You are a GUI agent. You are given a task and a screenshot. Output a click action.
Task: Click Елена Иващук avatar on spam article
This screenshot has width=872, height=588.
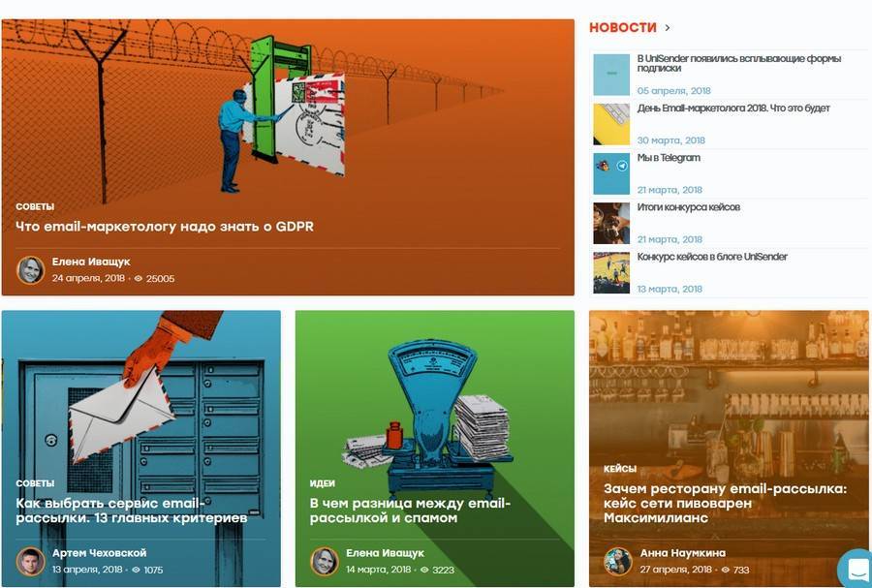[325, 561]
